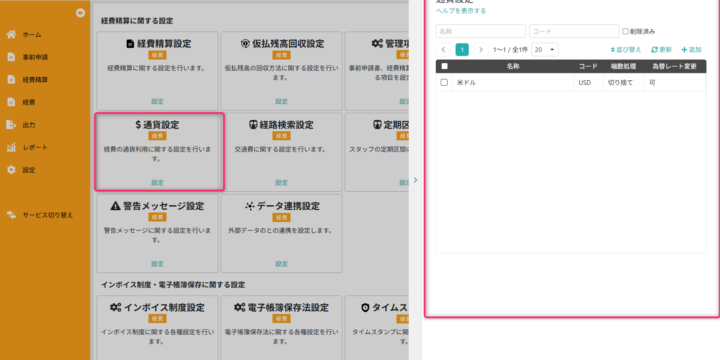720x360 pixels.
Task: Open レポート in the sidebar menu
Action: (35, 147)
